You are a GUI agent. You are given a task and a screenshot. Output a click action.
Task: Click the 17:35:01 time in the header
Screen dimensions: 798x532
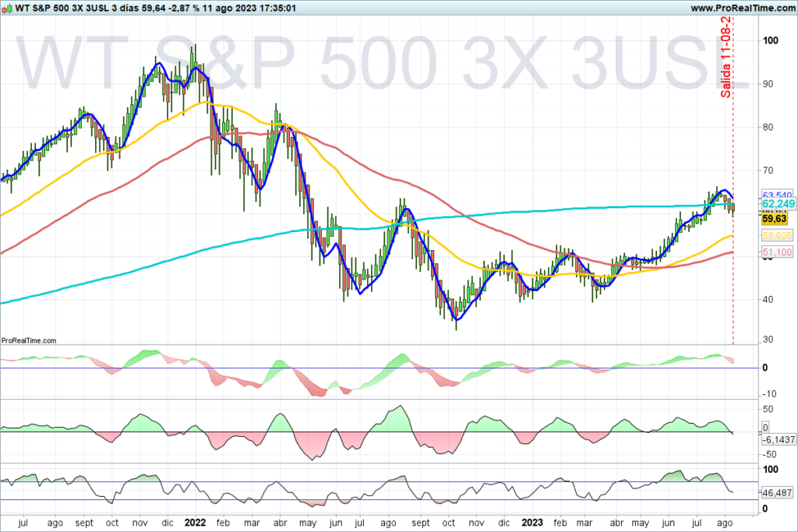[x=277, y=8]
